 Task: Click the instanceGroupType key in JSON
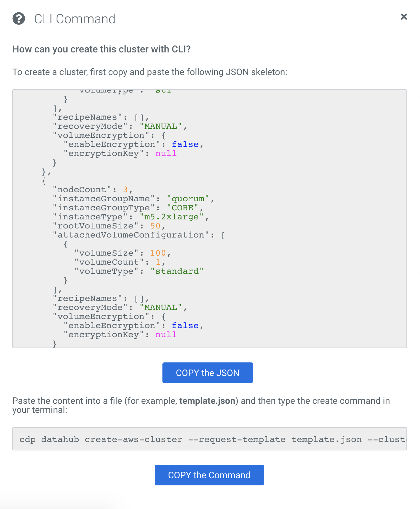(x=104, y=208)
